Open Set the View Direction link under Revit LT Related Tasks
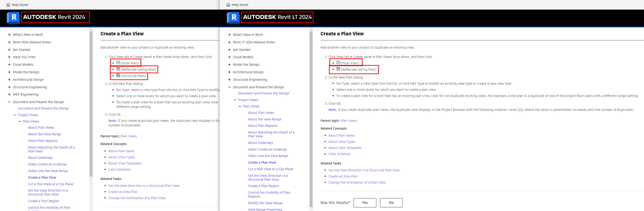Viewport: 644px width, 211px height. click(364, 170)
